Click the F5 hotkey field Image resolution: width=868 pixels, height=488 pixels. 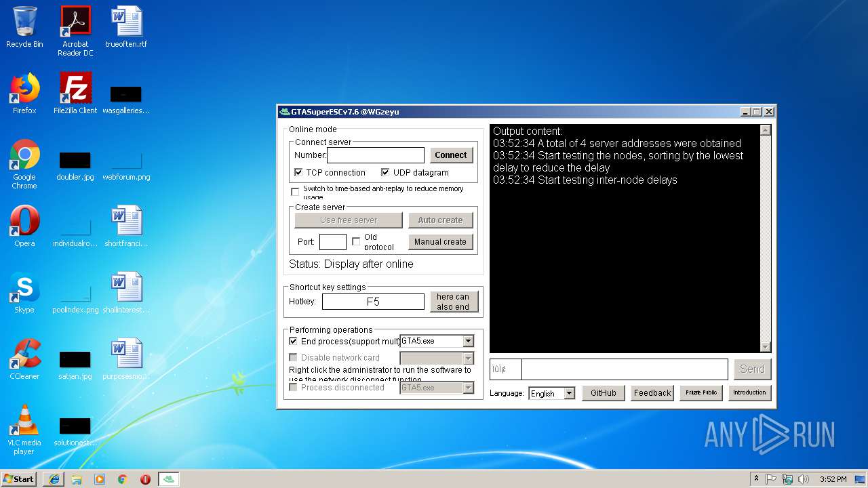[373, 302]
